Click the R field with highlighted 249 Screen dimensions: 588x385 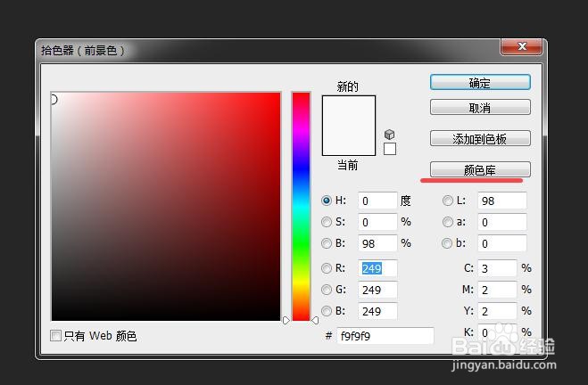[377, 268]
